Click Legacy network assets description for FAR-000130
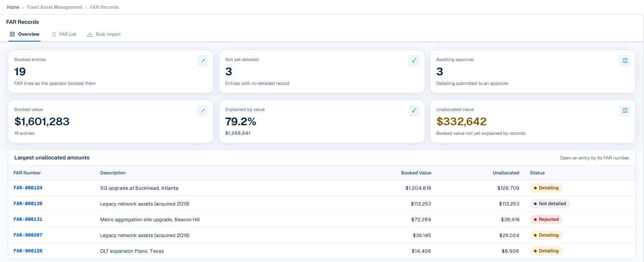644x262 pixels. click(x=145, y=204)
